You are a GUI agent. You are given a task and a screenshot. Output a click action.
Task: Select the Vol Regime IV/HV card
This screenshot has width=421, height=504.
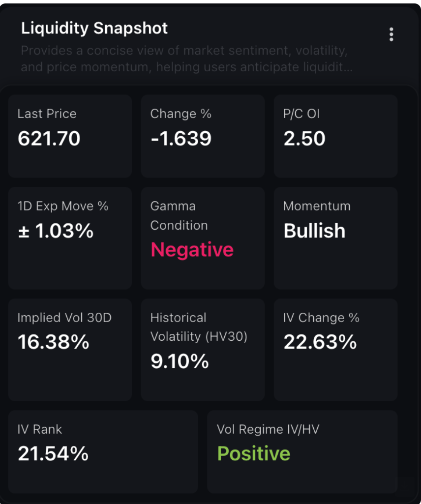(302, 451)
